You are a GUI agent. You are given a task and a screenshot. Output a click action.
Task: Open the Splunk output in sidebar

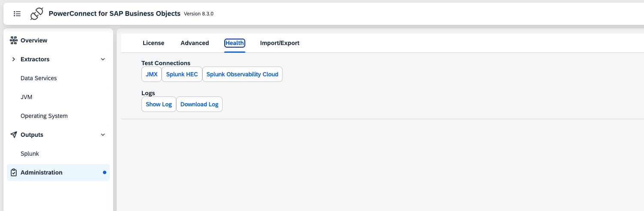pos(30,154)
